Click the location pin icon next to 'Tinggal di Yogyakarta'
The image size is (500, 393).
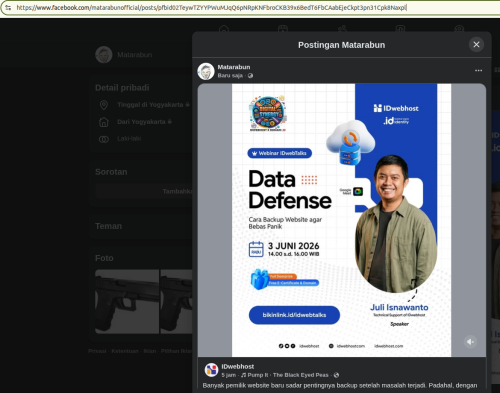[x=104, y=105]
